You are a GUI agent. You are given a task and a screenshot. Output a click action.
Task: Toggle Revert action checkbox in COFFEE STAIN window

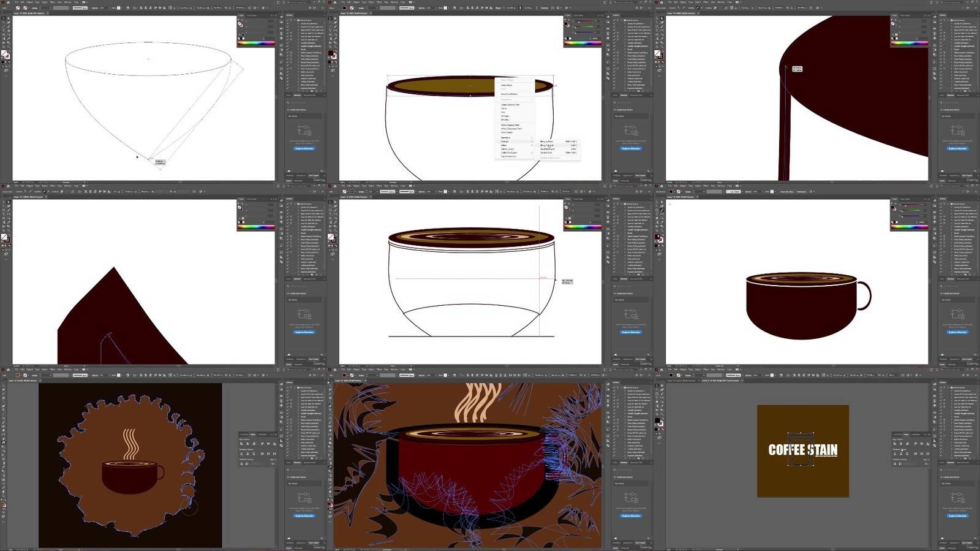(941, 416)
